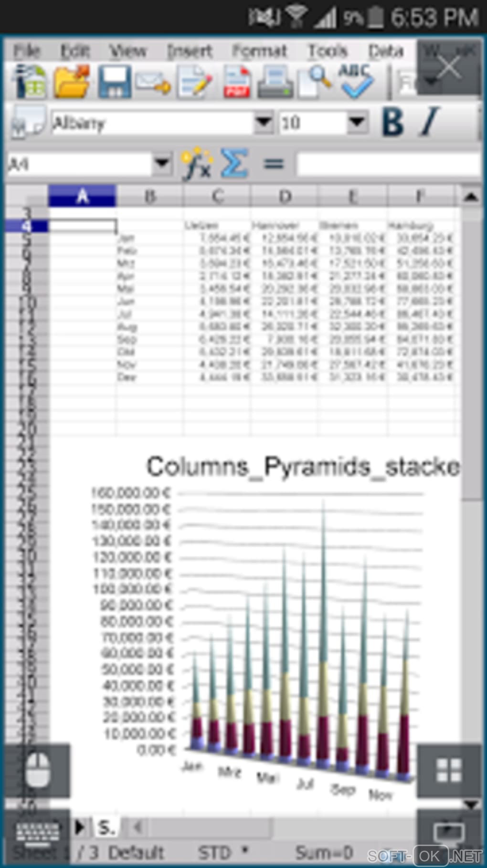This screenshot has height=868, width=487.
Task: Click the New spreadsheet icon
Action: (x=30, y=82)
